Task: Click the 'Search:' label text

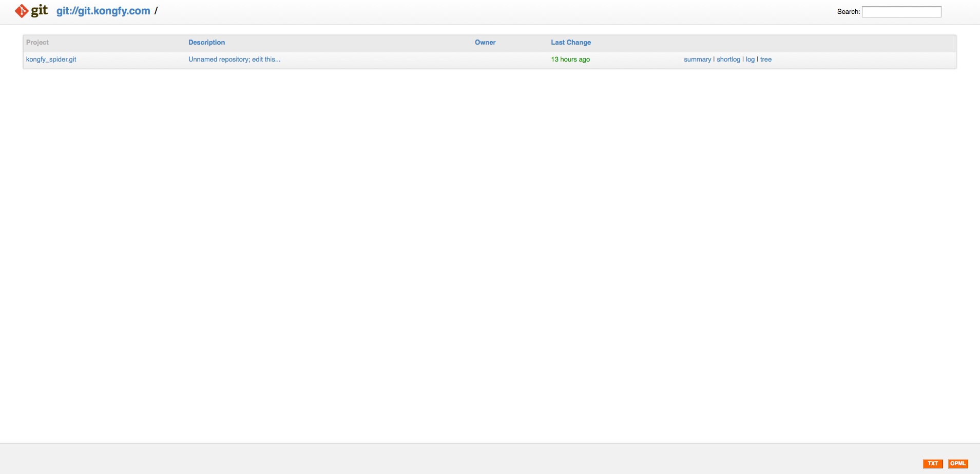Action: click(848, 12)
